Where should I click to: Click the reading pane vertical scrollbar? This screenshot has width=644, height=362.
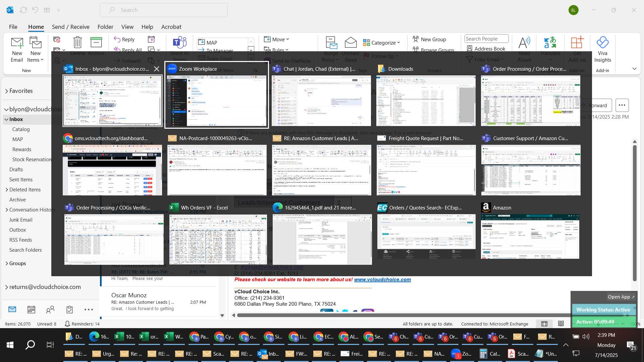click(x=634, y=213)
